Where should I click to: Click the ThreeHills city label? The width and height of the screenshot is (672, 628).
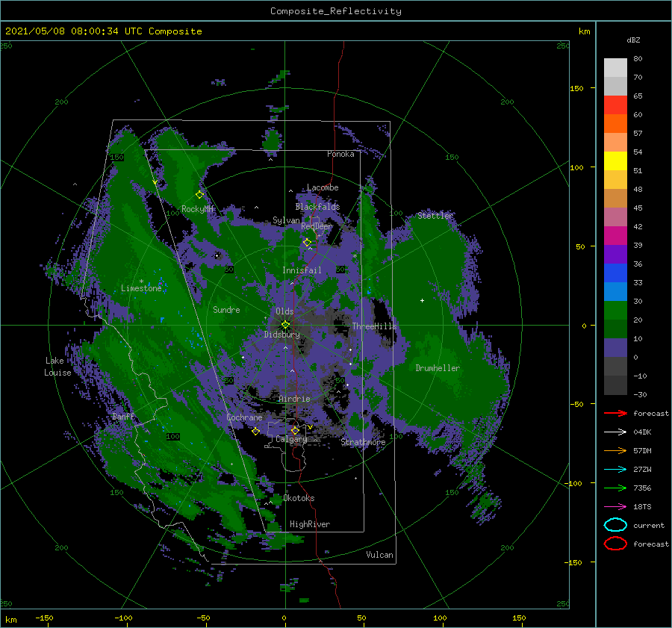pyautogui.click(x=374, y=326)
